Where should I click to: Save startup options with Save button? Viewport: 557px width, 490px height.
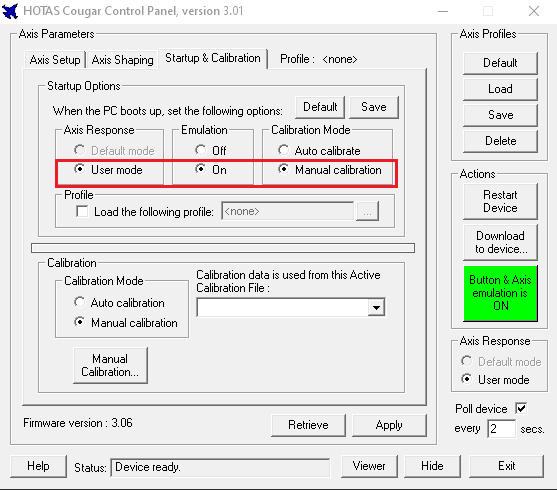click(x=374, y=107)
